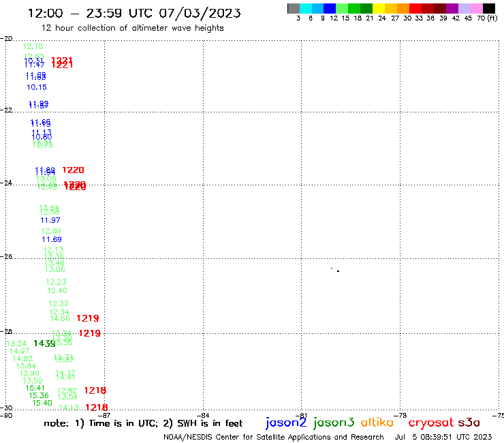Click the -22 latitude axis label
This screenshot has height=443, width=504.
point(6,110)
